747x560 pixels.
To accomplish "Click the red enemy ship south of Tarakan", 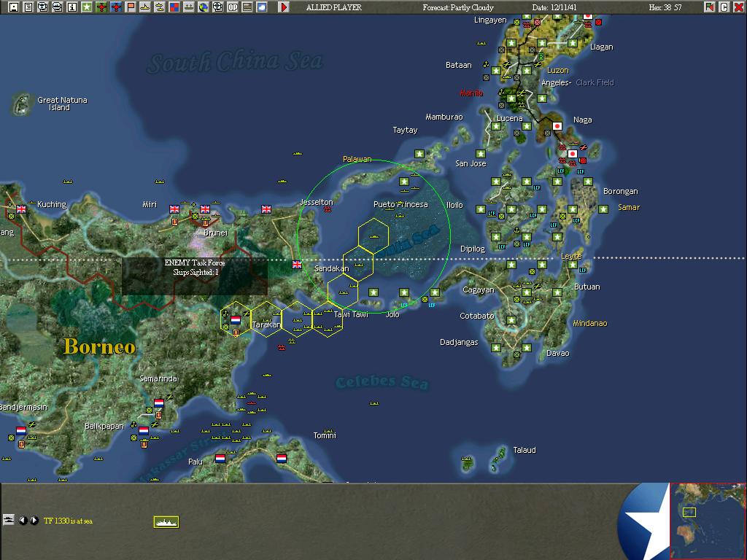I will (x=282, y=348).
